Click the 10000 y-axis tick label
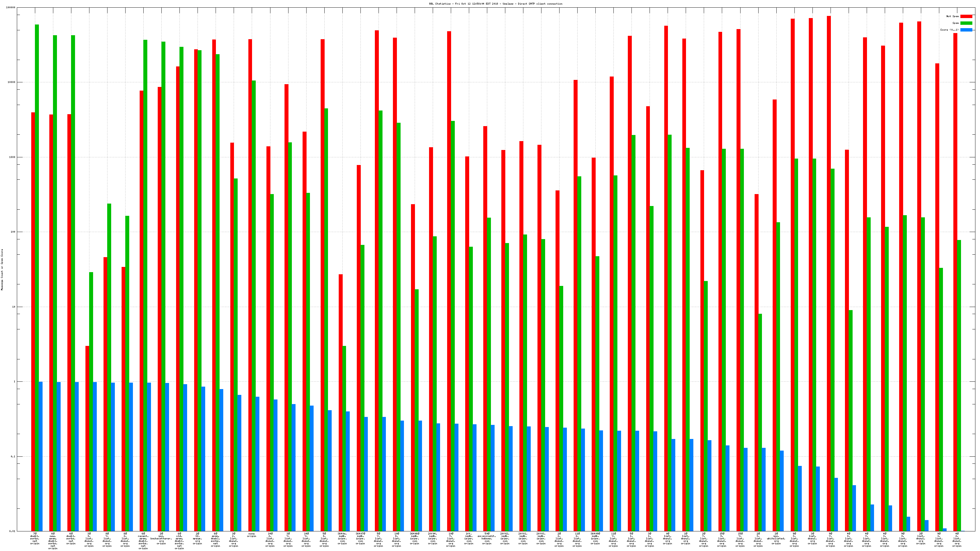This screenshot has height=551, width=980. [x=12, y=82]
